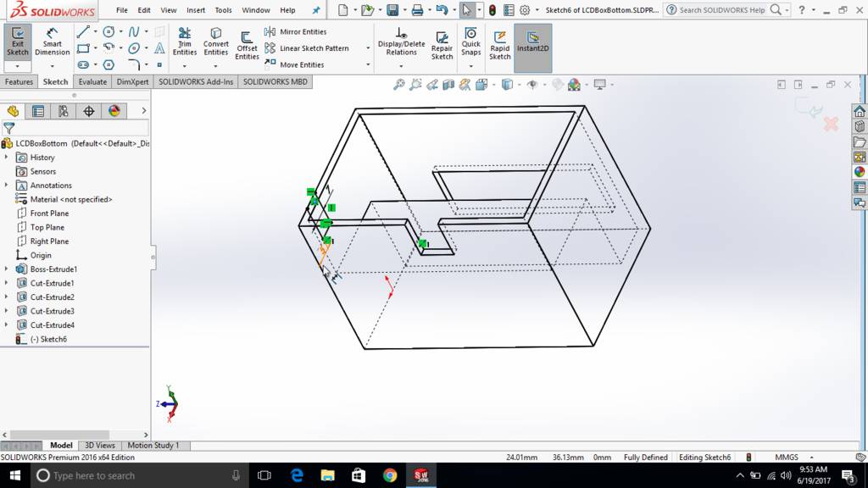Expand the Quick Snaps dropdown arrow
Screen dimensions: 868x488
[471, 66]
